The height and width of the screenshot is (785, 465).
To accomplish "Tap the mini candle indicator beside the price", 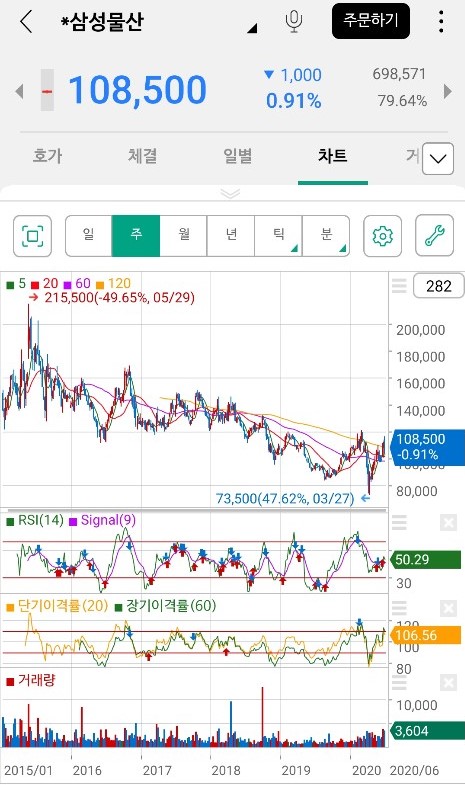I will pyautogui.click(x=47, y=90).
